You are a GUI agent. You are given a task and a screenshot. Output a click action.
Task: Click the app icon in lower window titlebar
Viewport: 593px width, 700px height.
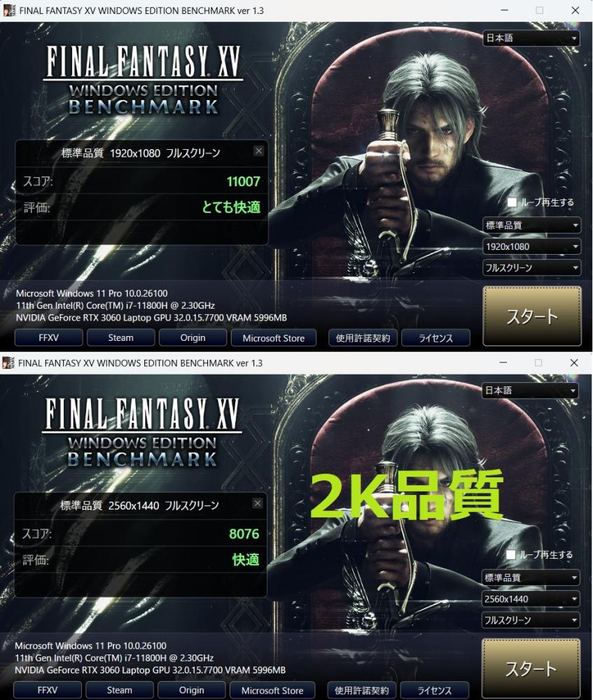point(8,363)
